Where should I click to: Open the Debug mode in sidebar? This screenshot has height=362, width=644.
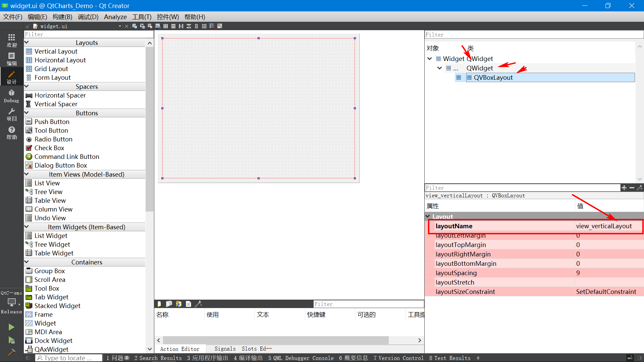click(x=11, y=96)
